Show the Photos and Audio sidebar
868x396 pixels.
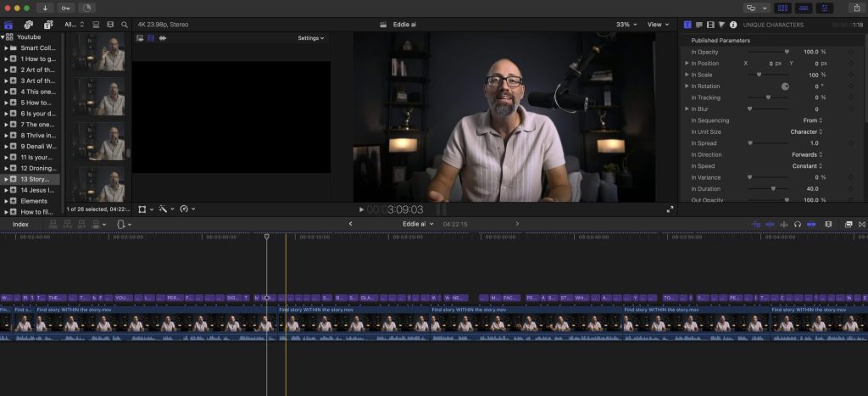click(29, 25)
